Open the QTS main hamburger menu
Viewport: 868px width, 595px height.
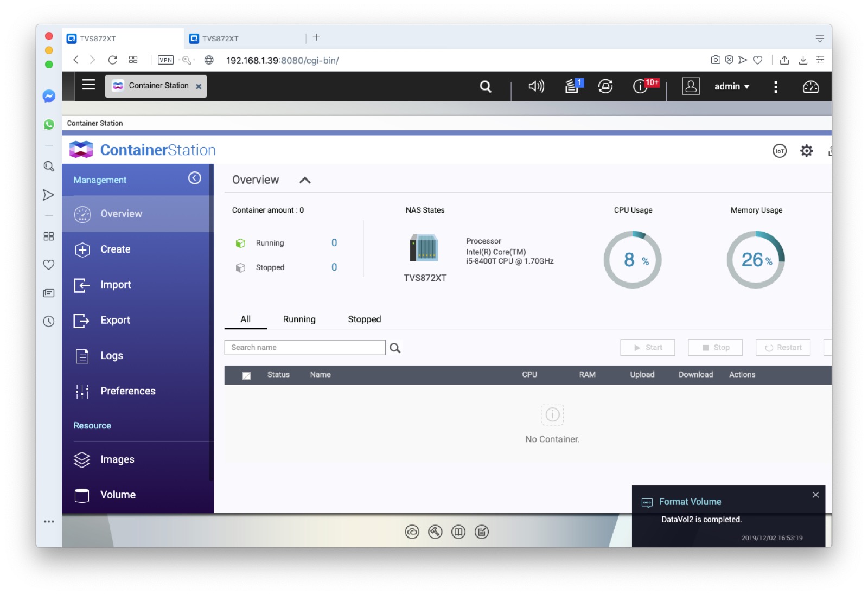(x=88, y=85)
